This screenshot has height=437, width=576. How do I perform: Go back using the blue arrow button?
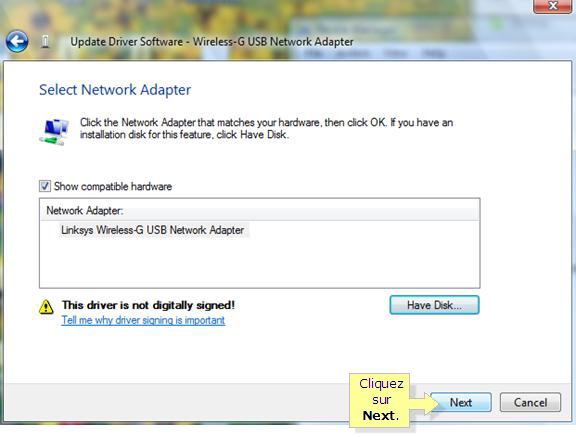click(x=17, y=41)
